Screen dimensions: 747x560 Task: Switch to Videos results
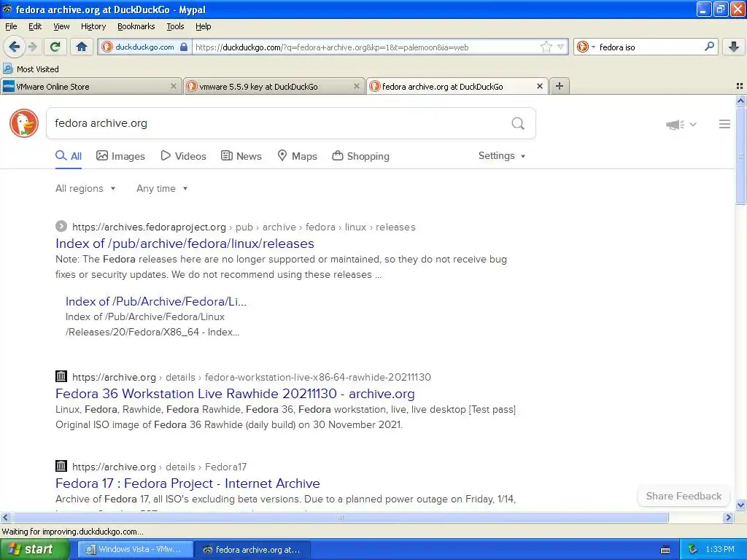tap(183, 156)
